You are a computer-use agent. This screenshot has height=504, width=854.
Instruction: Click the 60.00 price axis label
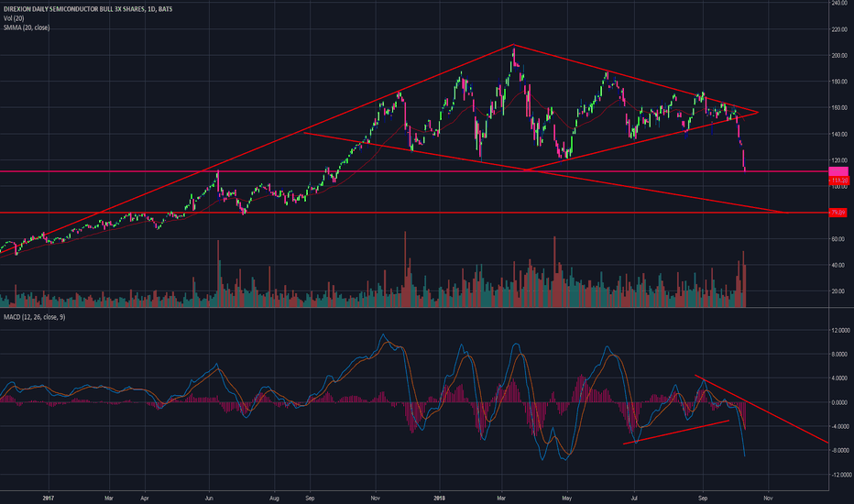(x=838, y=239)
